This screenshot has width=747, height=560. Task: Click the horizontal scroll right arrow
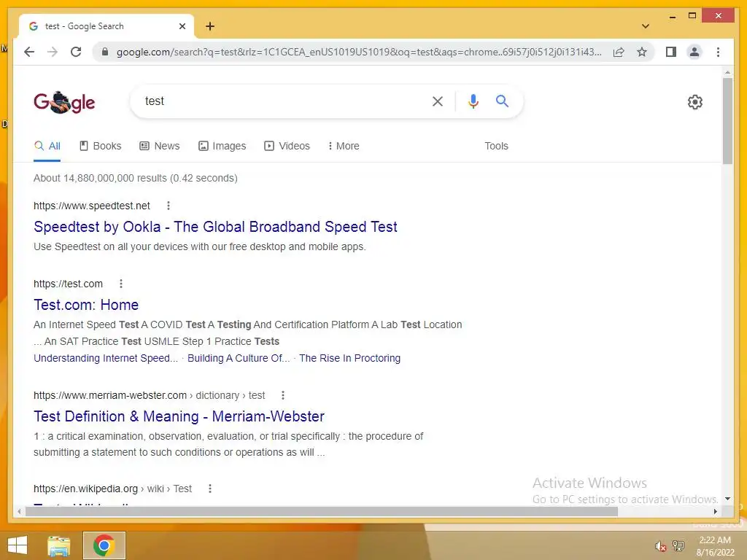(716, 511)
